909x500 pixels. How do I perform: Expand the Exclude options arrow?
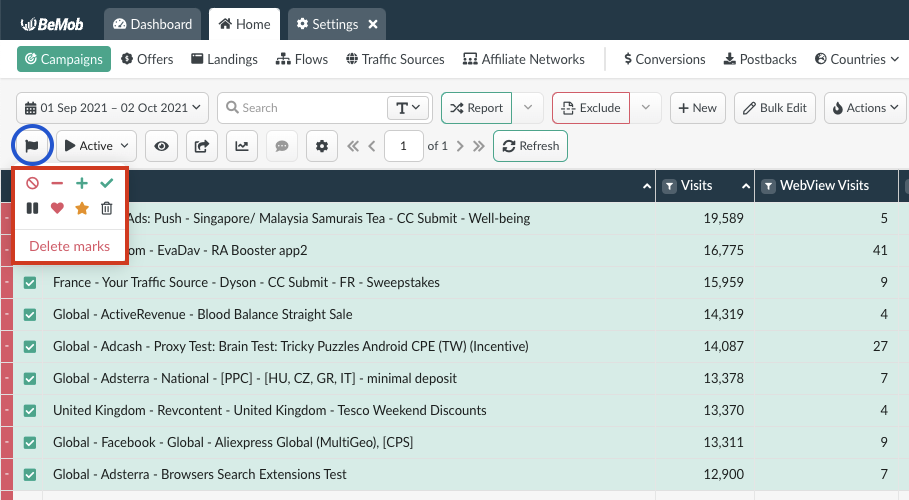click(x=646, y=108)
